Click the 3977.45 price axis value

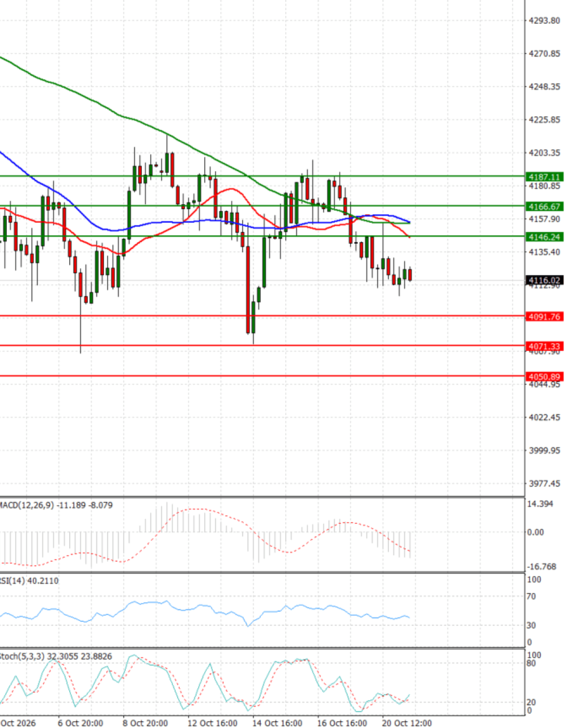point(544,484)
